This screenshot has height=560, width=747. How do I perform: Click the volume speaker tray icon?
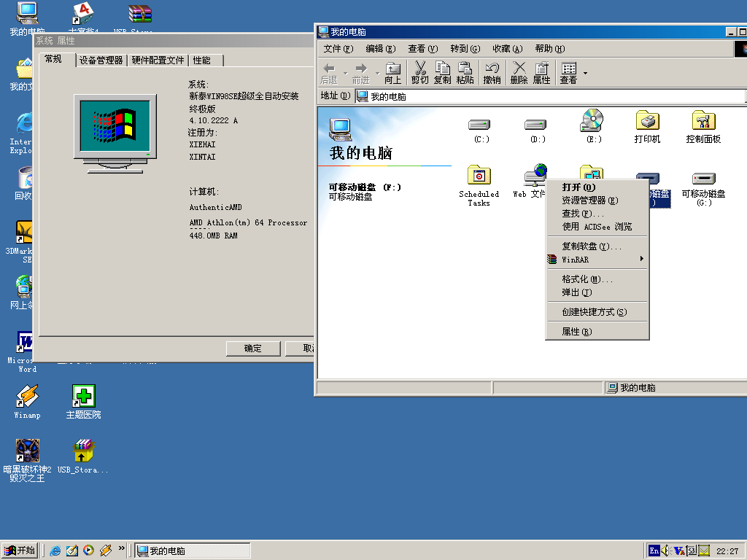pos(666,551)
